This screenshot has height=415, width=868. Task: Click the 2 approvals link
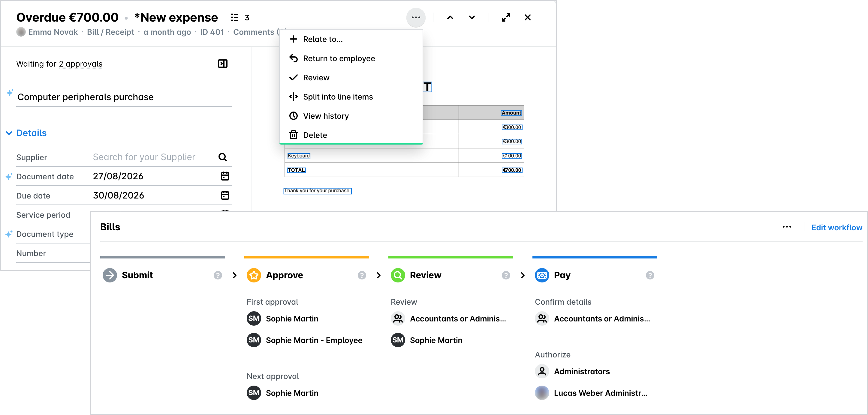coord(80,64)
